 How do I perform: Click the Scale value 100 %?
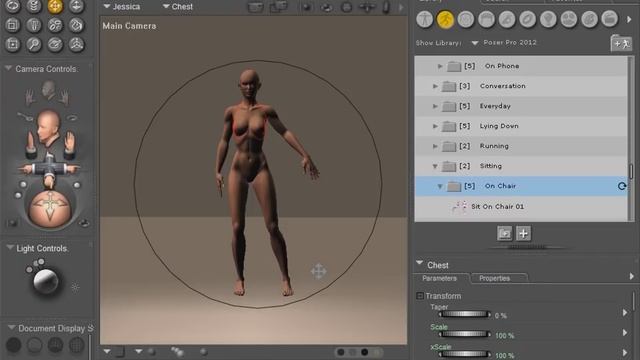click(504, 336)
